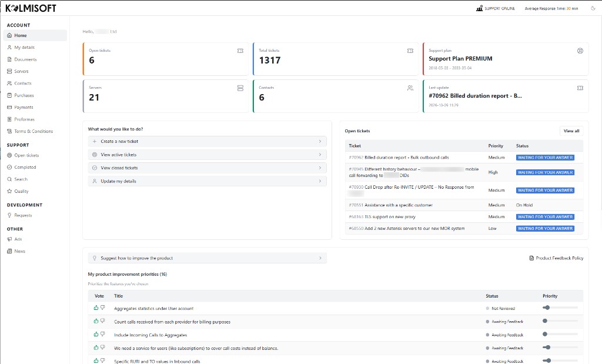This screenshot has width=602, height=364.
Task: Click the Contacts card people icon
Action: point(410,88)
